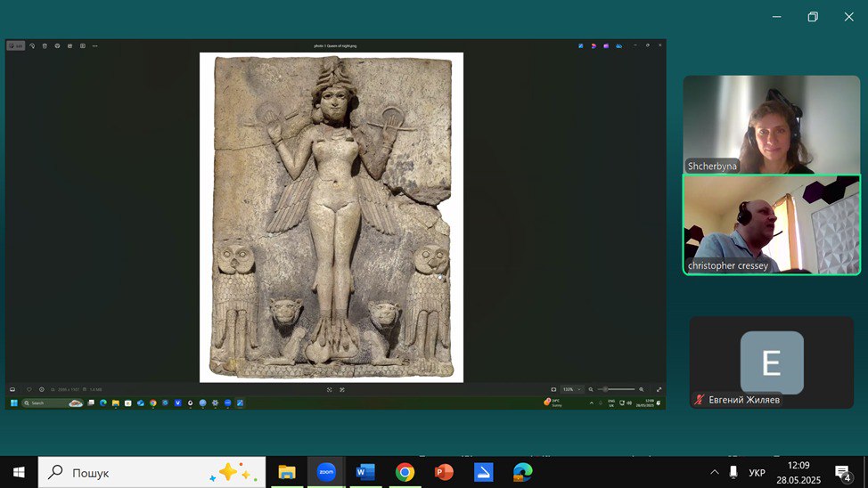Click the Photos window filename title text
Viewport: 868px width, 488px height.
[x=335, y=46]
